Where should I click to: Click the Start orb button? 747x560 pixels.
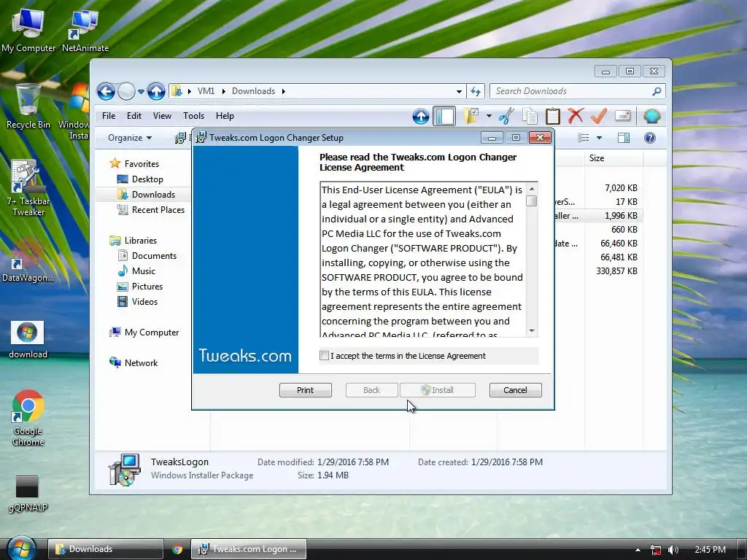(x=20, y=548)
